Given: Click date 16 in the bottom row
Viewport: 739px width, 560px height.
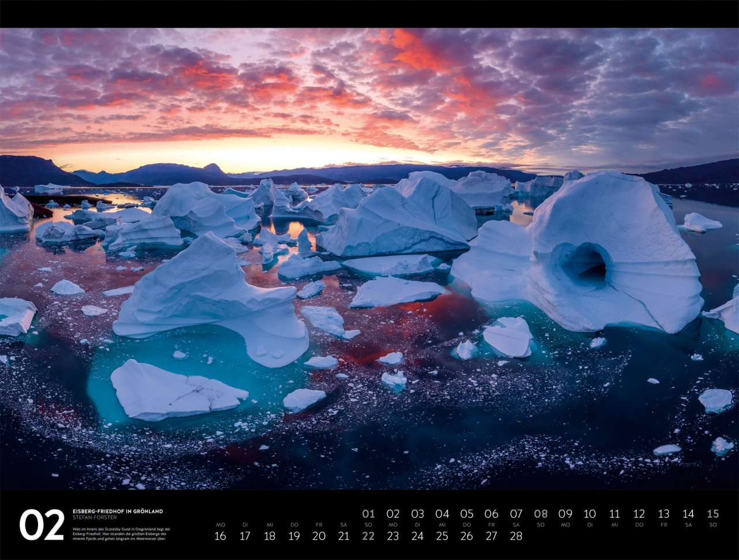Looking at the screenshot, I should pyautogui.click(x=220, y=536).
